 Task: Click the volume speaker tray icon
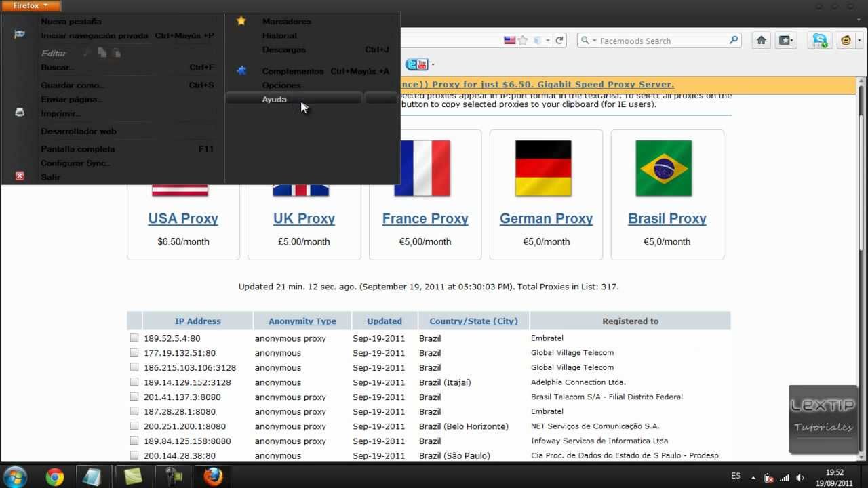pyautogui.click(x=800, y=477)
